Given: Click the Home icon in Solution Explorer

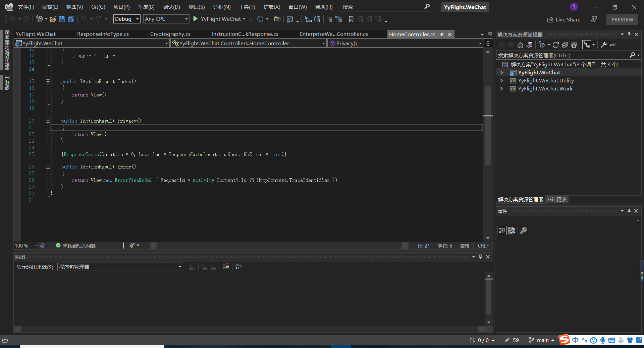Looking at the screenshot, I should coord(520,45).
